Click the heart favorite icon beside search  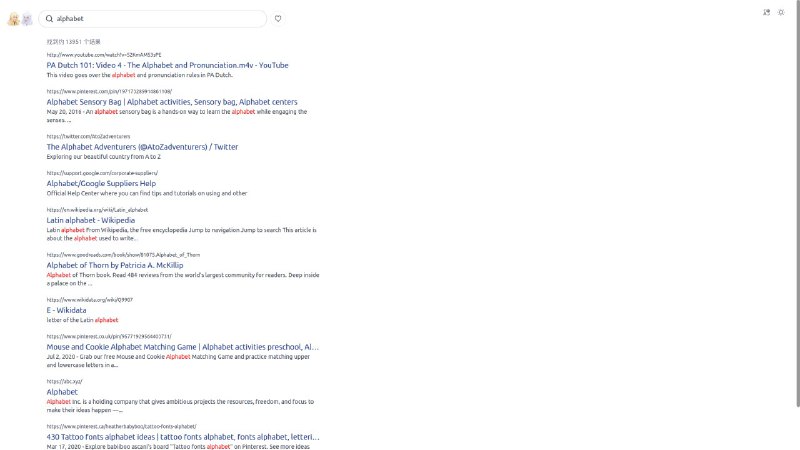coord(278,18)
